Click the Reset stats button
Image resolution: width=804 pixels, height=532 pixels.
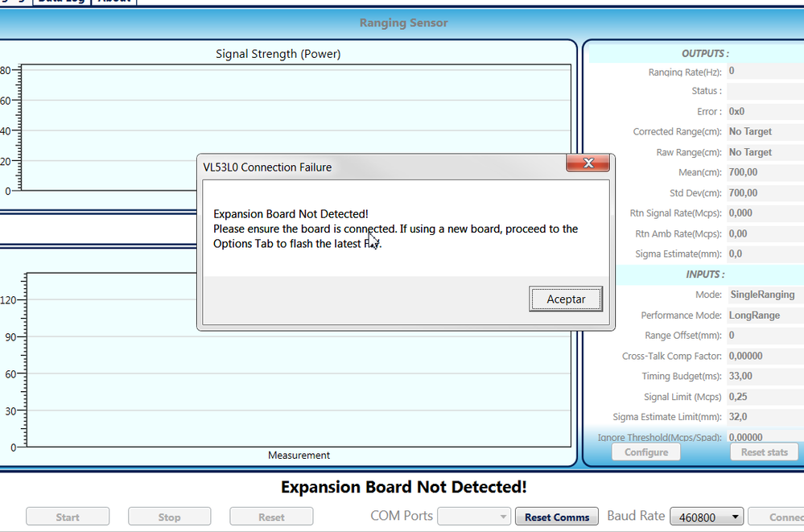coord(764,452)
